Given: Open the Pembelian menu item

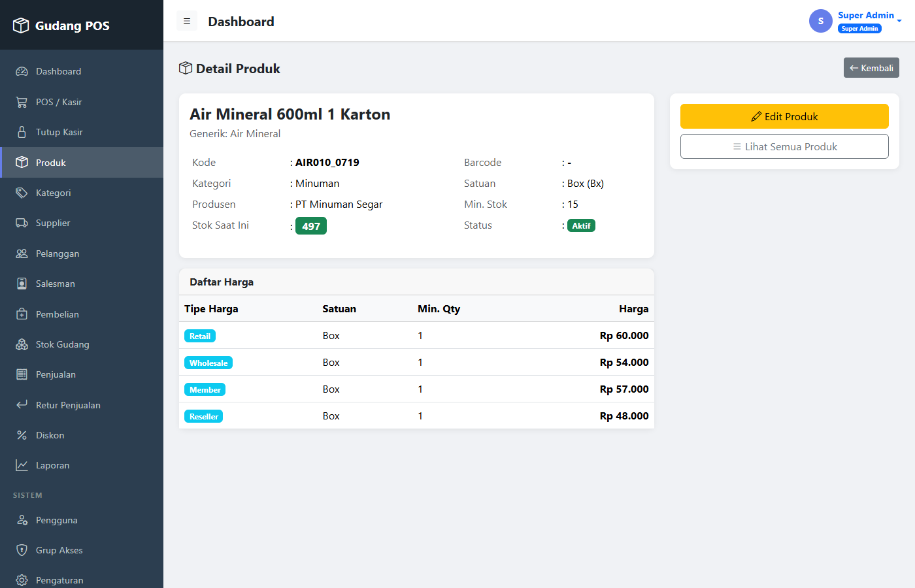Looking at the screenshot, I should (x=82, y=314).
